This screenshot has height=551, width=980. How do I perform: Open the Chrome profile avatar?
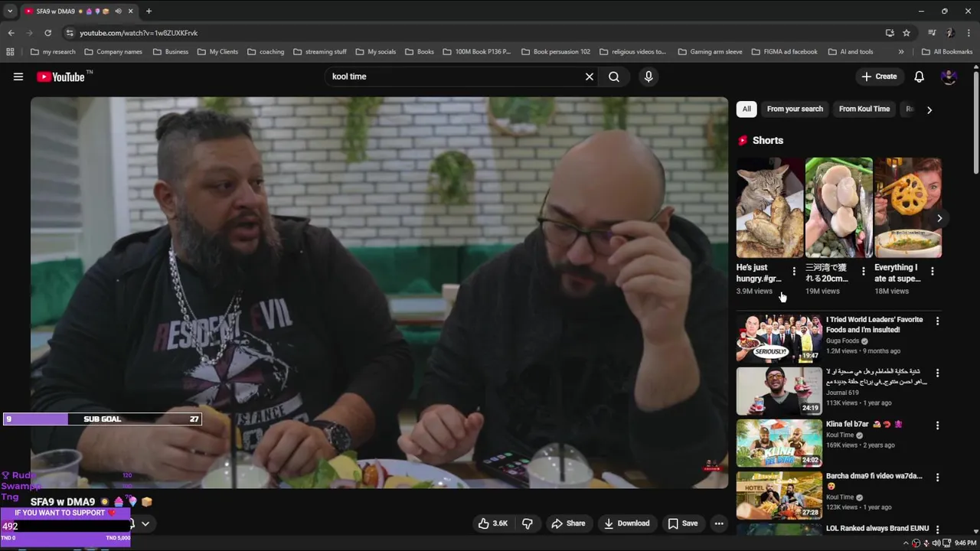click(x=950, y=33)
